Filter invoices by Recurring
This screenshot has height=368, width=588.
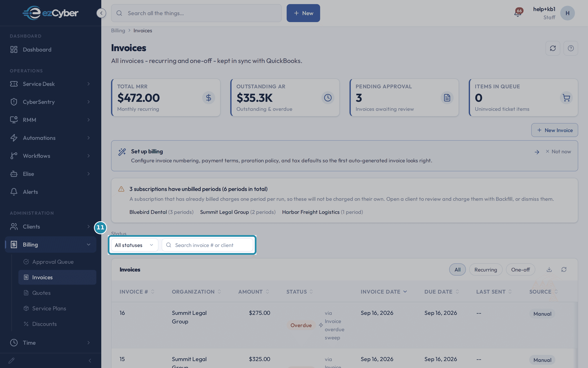tap(486, 270)
